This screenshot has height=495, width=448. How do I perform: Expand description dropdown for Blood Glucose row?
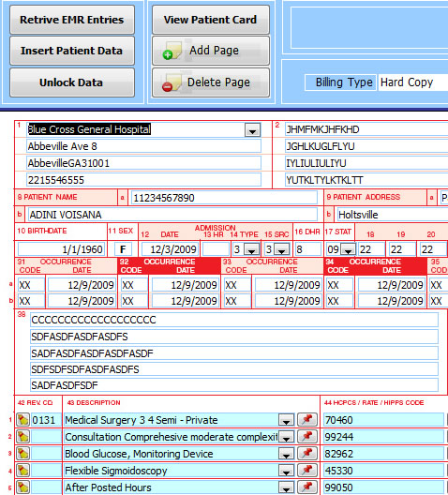point(287,454)
